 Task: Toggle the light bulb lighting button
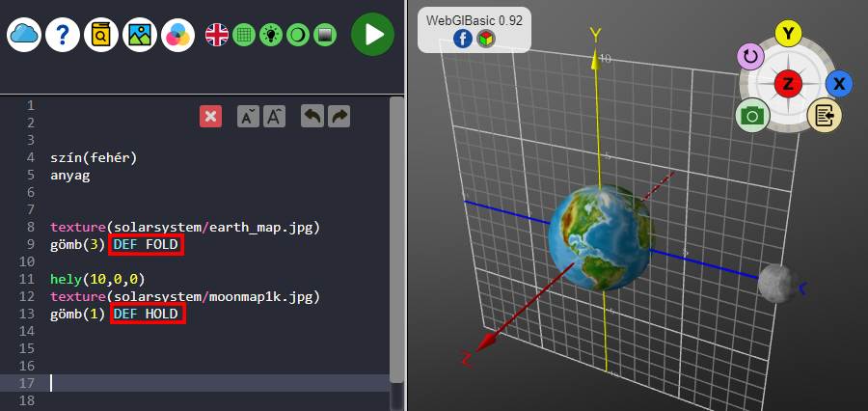point(271,35)
